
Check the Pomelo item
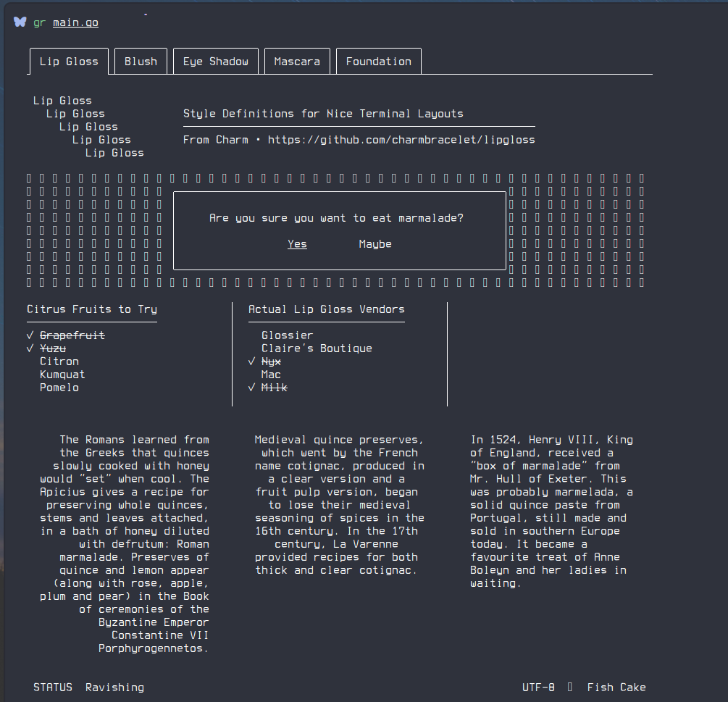[59, 387]
